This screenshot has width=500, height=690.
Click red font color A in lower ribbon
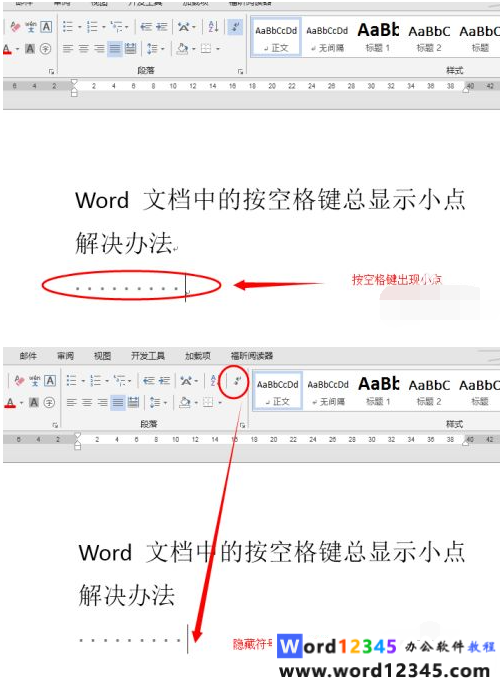pyautogui.click(x=11, y=402)
